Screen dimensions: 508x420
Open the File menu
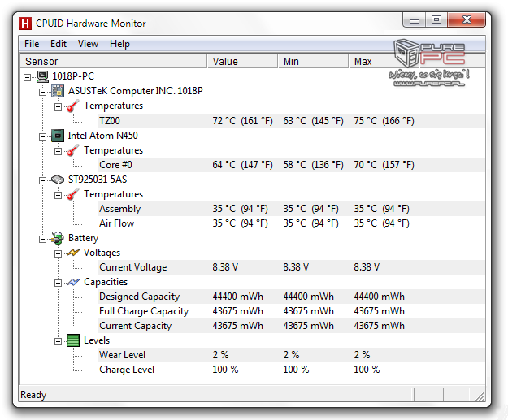[x=32, y=44]
